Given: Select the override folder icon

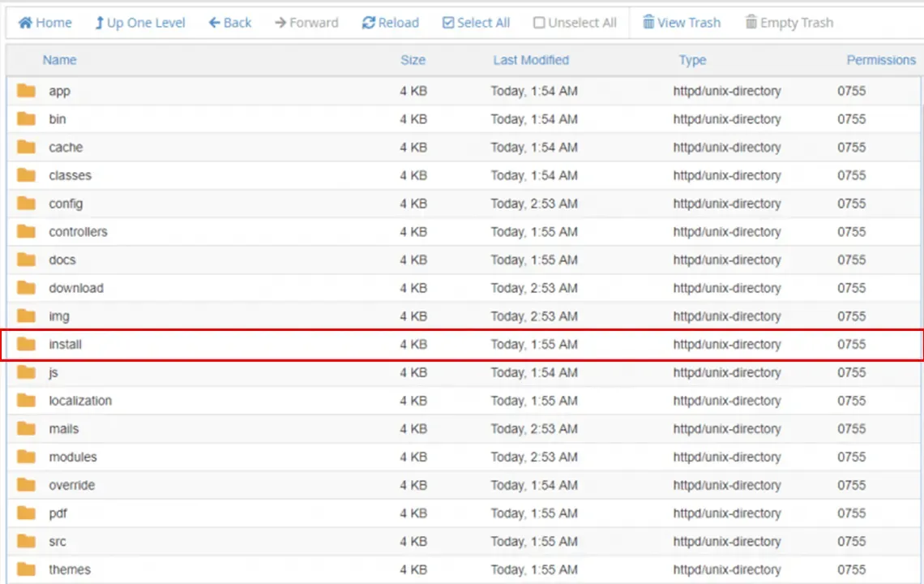Looking at the screenshot, I should [x=26, y=485].
